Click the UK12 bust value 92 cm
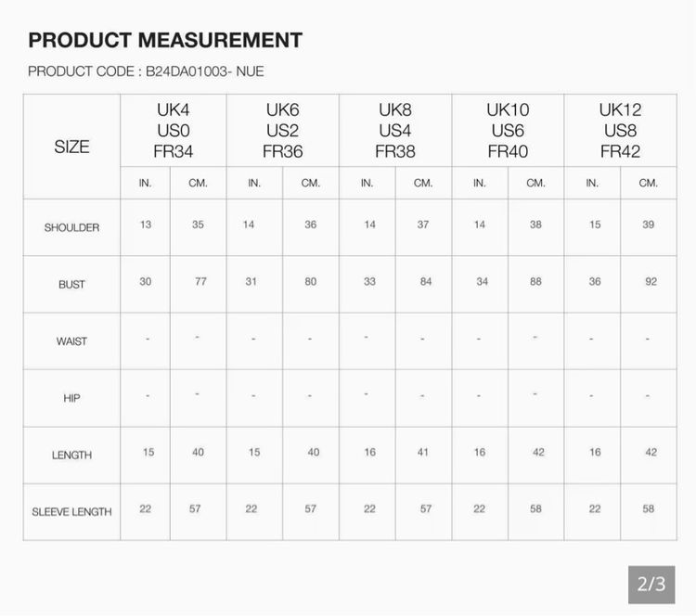 click(x=651, y=281)
